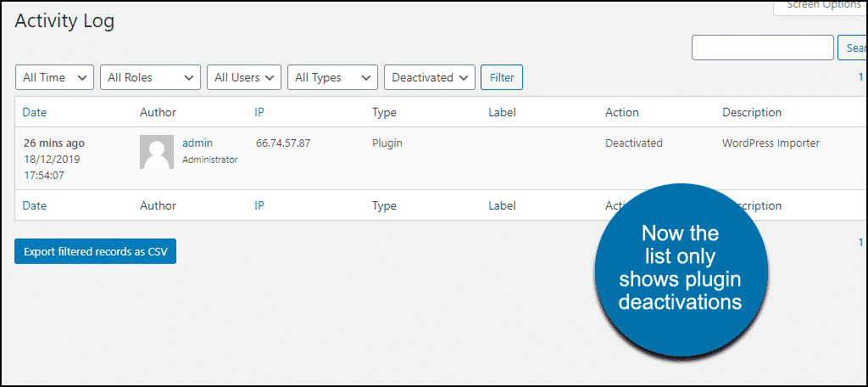Sort by the IP header at the top of the table
The width and height of the screenshot is (868, 387).
click(259, 113)
